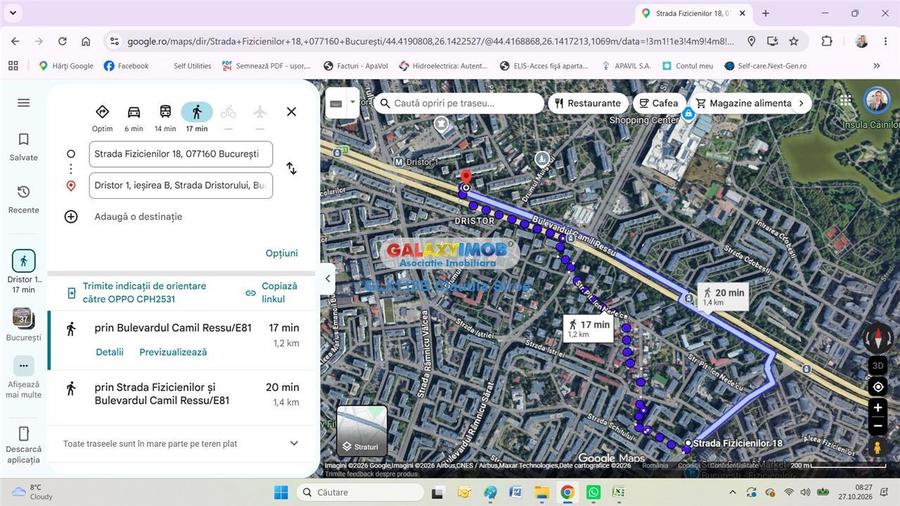Select walking mode 17 min
The height and width of the screenshot is (506, 900).
(x=197, y=118)
